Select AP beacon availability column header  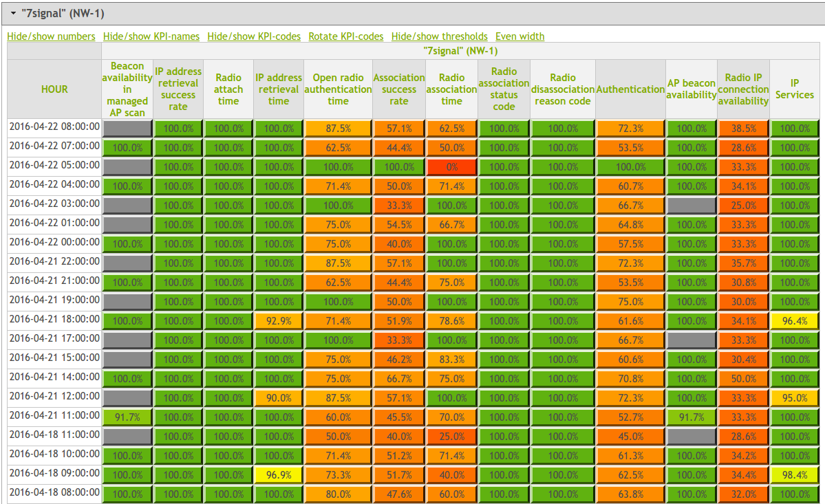click(x=692, y=89)
